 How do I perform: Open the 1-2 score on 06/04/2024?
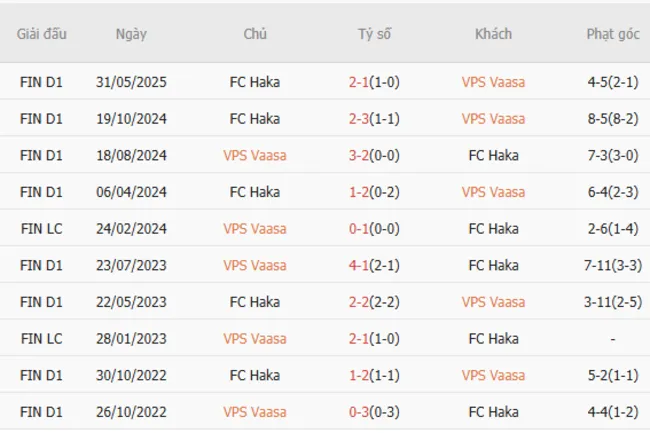pos(359,192)
